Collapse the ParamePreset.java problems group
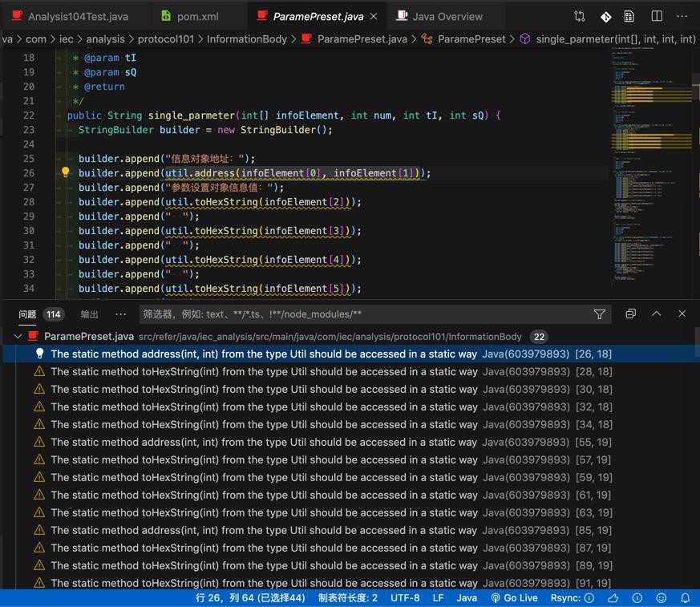The height and width of the screenshot is (607, 700). 18,336
